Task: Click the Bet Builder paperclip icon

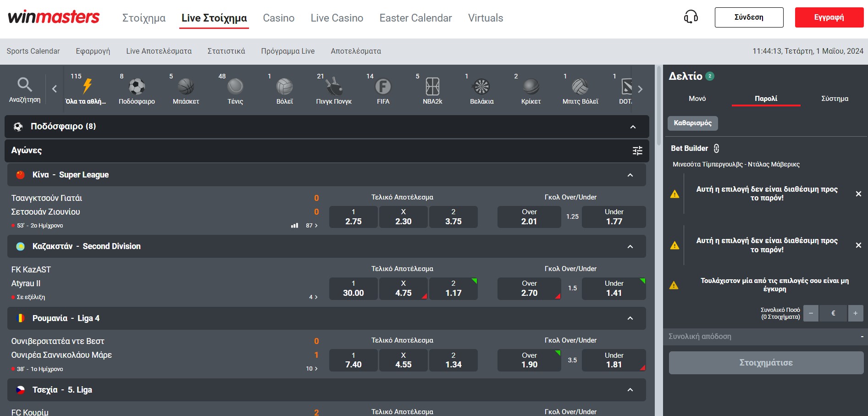Action: coord(716,148)
